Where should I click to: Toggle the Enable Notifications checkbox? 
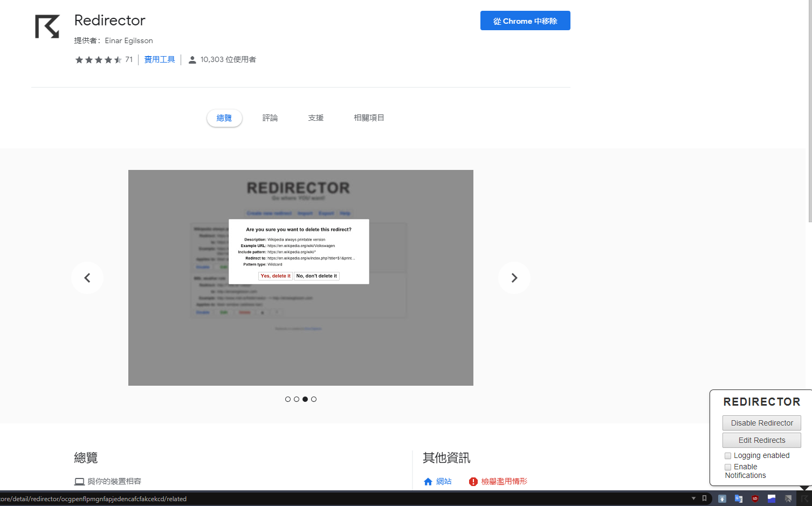728,467
